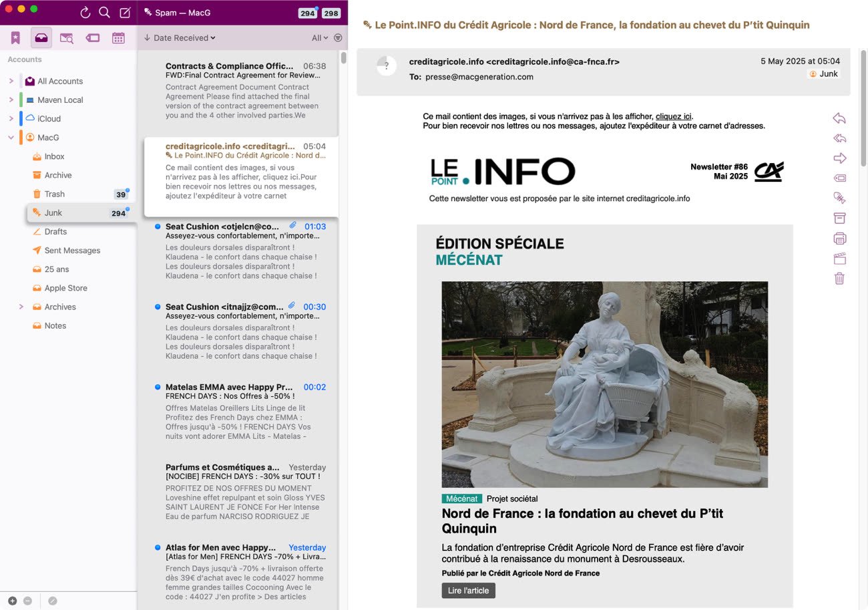Click the filter lines icon
This screenshot has width=868, height=610.
[338, 38]
